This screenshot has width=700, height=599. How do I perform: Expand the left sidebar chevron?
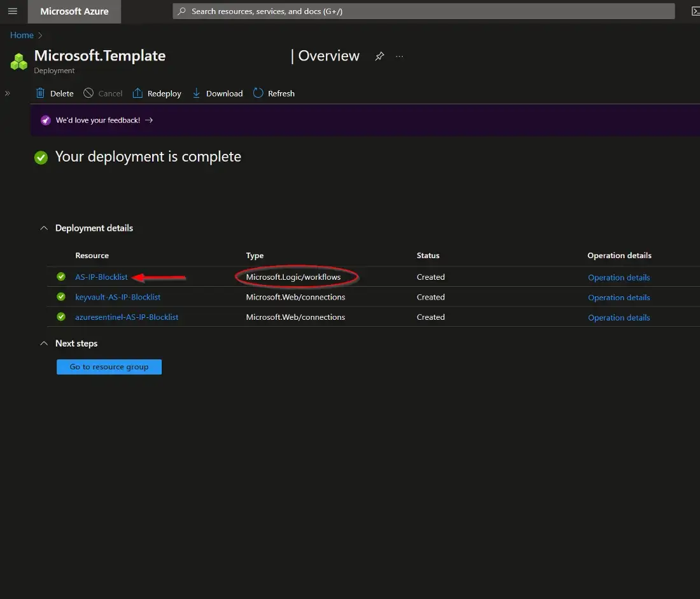(8, 93)
